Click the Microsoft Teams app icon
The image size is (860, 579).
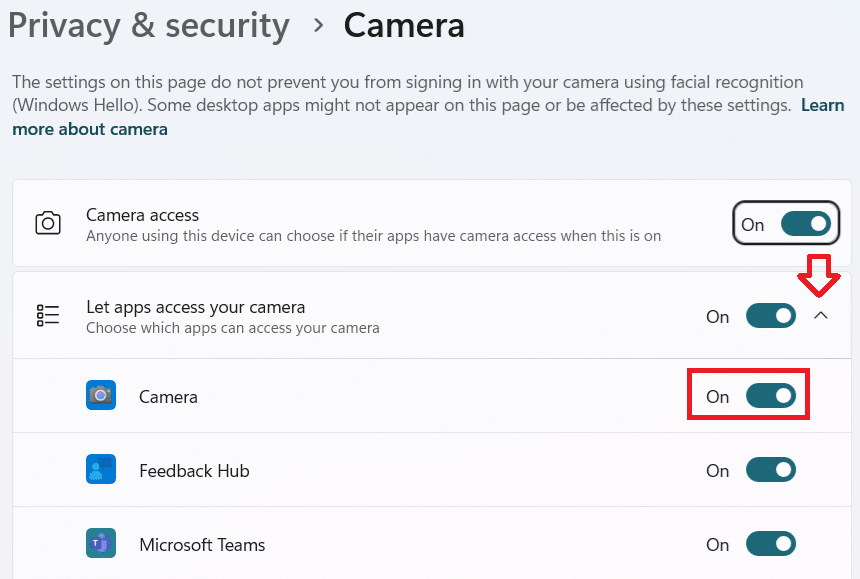pyautogui.click(x=101, y=544)
